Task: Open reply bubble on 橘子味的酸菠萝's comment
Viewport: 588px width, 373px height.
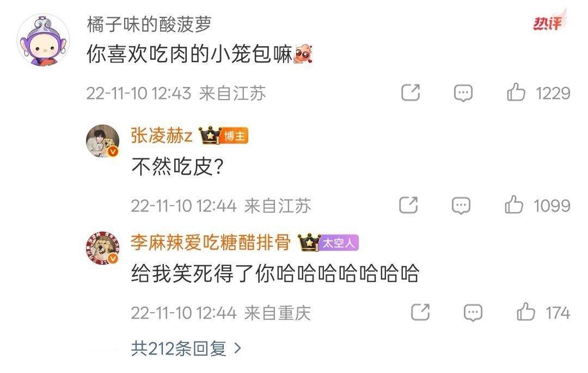Action: (463, 93)
